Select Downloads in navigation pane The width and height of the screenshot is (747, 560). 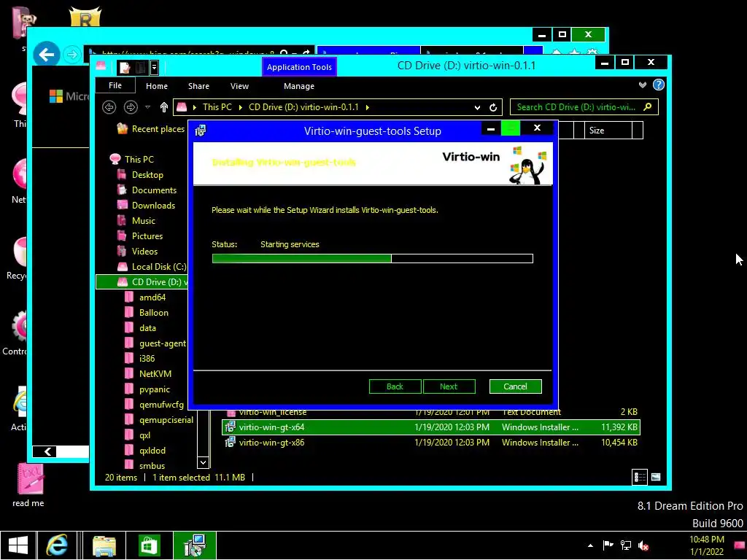point(146,205)
